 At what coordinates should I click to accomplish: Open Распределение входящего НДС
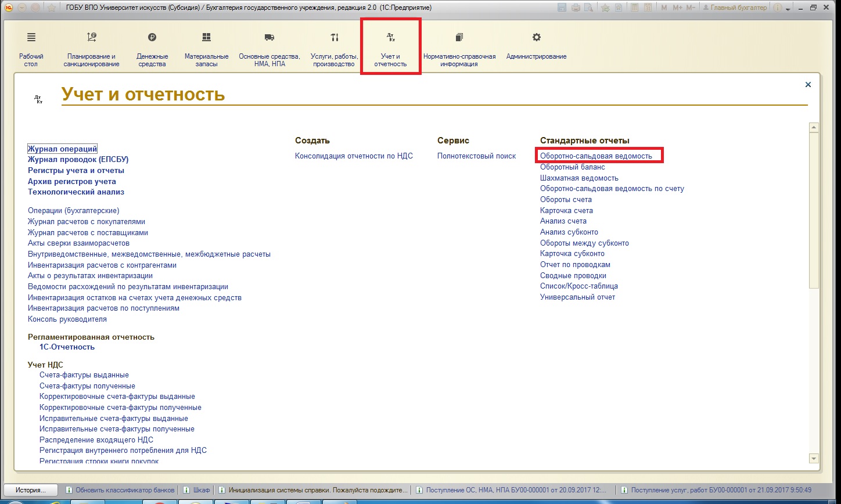[x=96, y=440]
